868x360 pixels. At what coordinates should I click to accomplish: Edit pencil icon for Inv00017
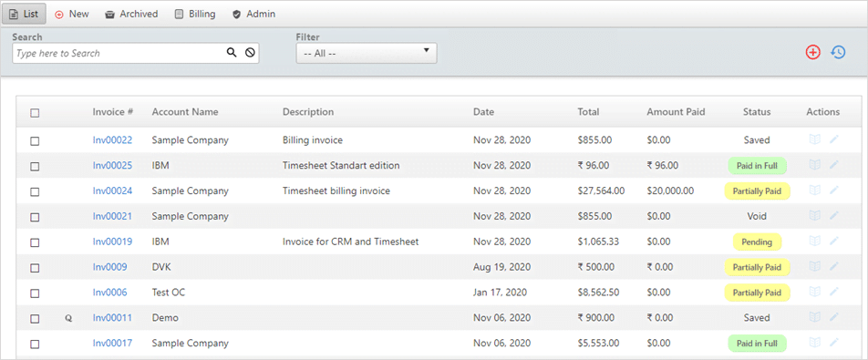(833, 343)
